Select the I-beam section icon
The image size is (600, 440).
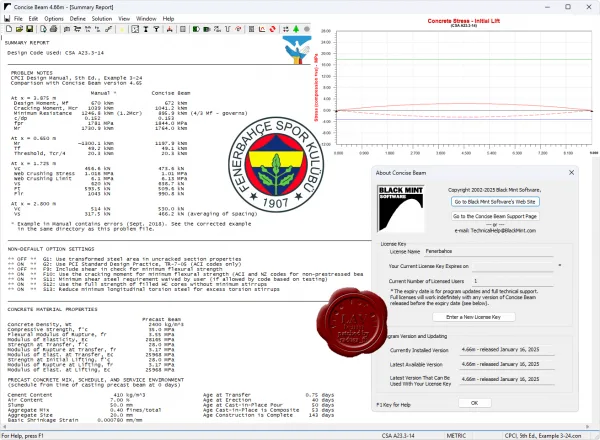(146, 29)
